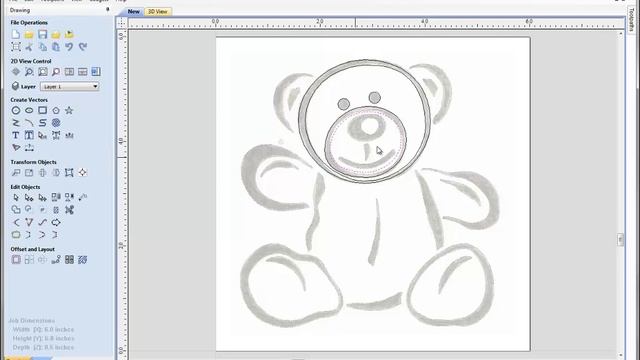Open the Fillet corner tool

pyautogui.click(x=16, y=222)
